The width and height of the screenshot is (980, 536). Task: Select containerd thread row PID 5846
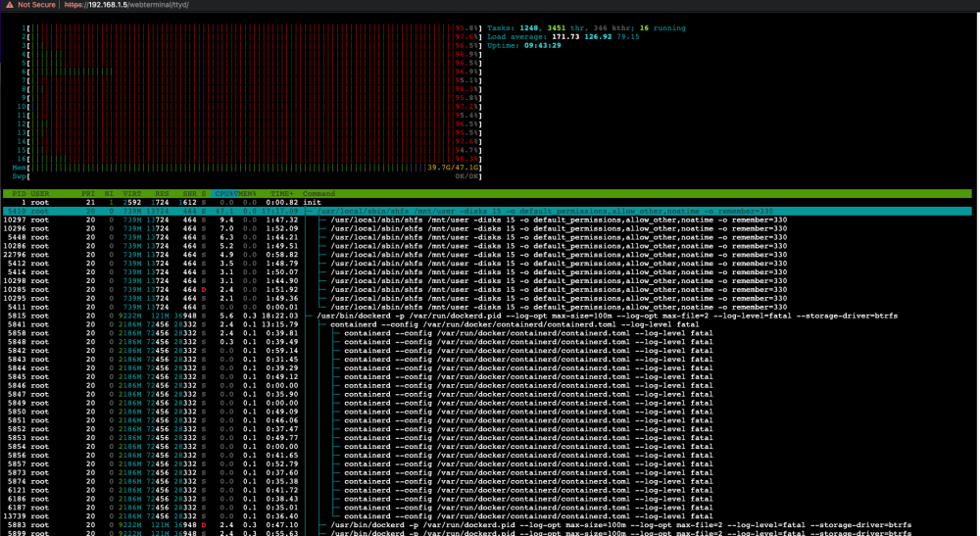coord(487,386)
